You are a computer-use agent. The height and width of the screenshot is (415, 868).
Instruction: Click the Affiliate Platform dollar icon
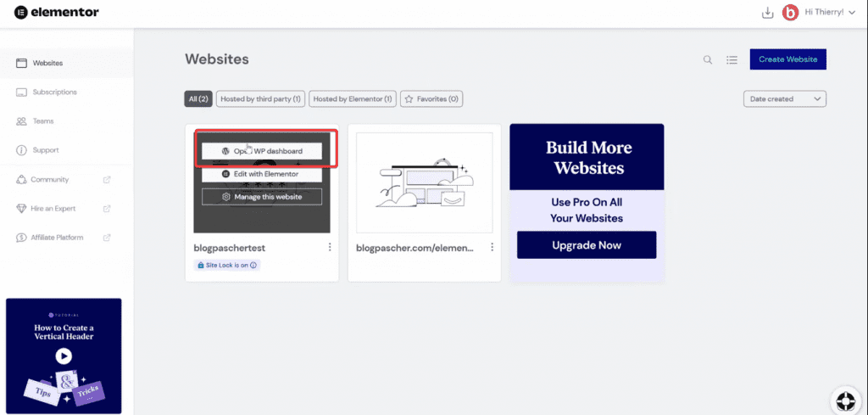click(21, 238)
